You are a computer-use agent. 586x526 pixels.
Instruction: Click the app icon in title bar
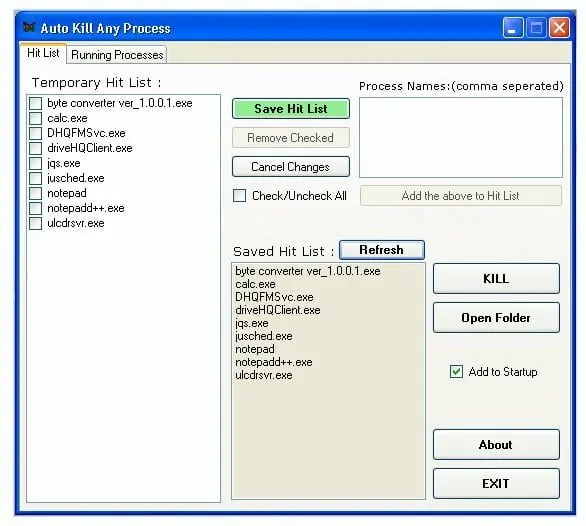(x=29, y=27)
